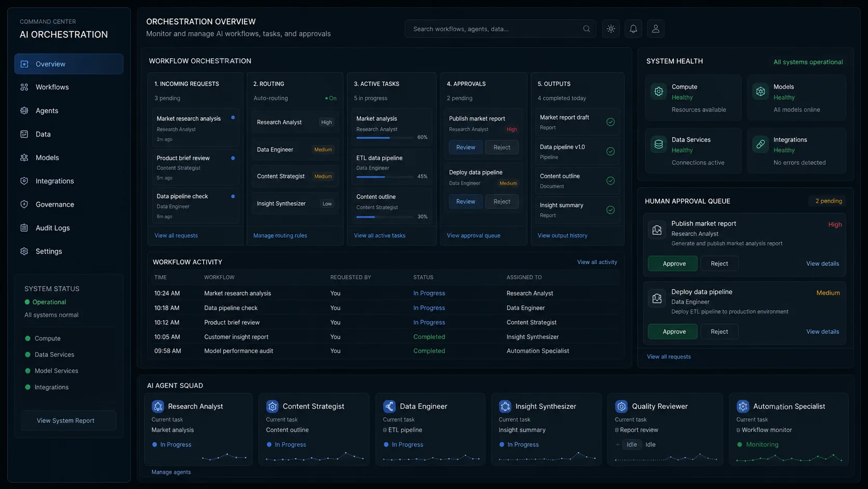
Task: Click the Governance shield icon
Action: tap(24, 204)
